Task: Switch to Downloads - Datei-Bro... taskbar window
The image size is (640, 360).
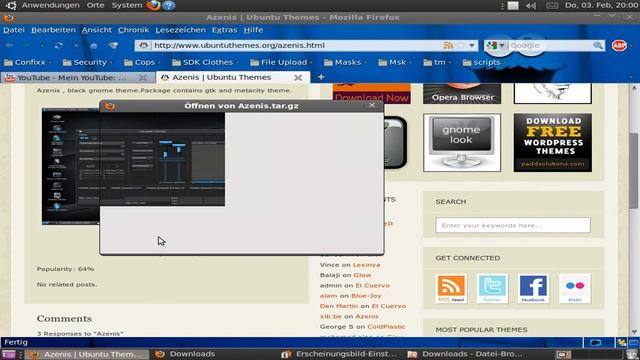Action: click(465, 354)
